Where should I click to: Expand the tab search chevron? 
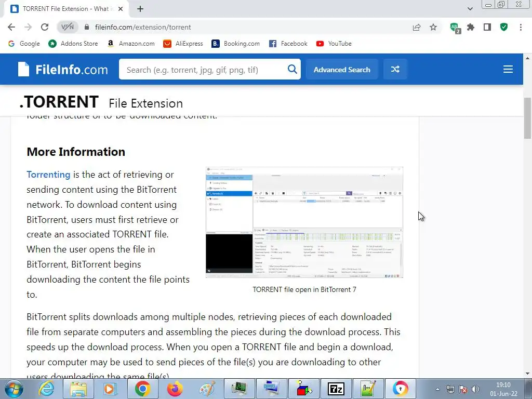click(470, 9)
